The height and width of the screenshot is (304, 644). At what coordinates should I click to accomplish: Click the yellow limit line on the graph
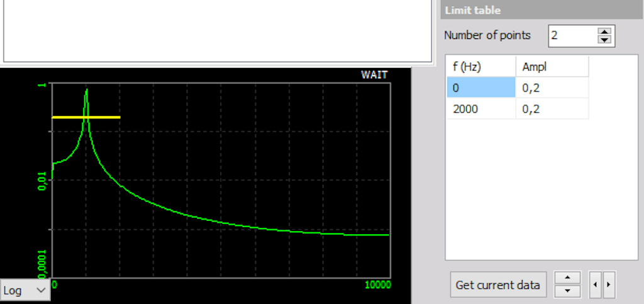(x=86, y=118)
